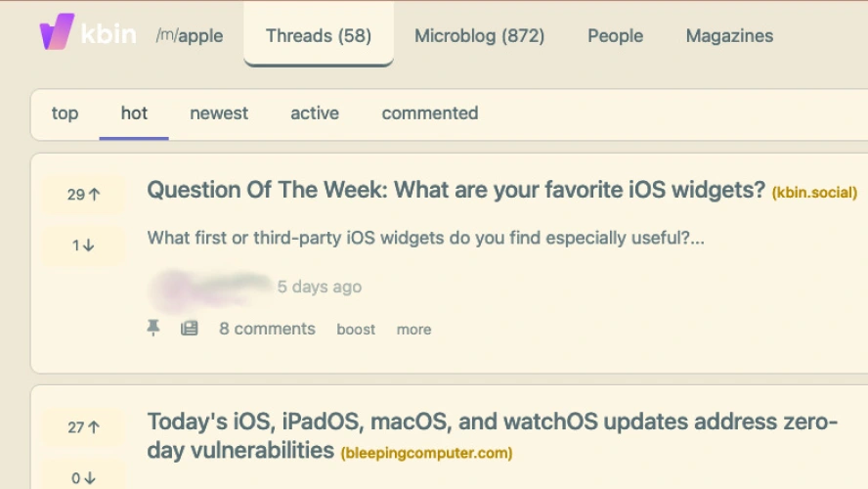Sort threads by newest
This screenshot has width=868, height=489.
(219, 113)
